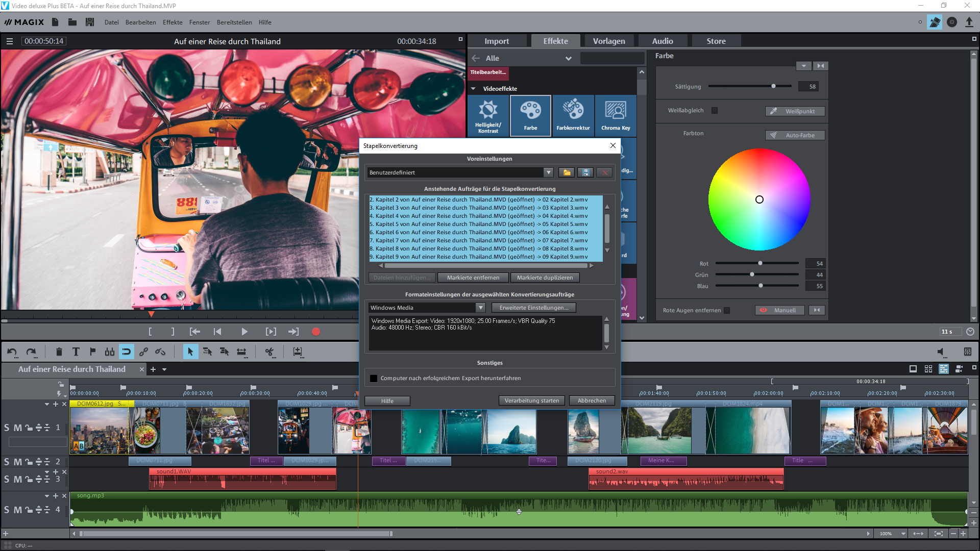Screen dimensions: 980x551
Task: Switch to the Vorlagen tab
Action: (608, 41)
